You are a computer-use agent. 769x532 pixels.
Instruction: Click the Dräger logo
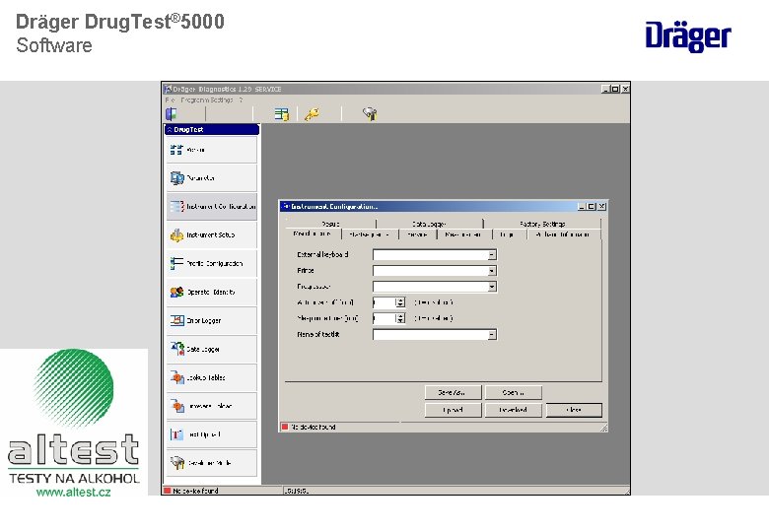pos(688,37)
